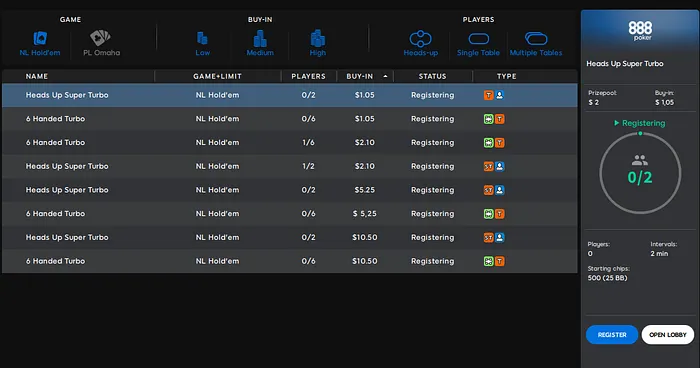
Task: Sort by the TYPE column header
Action: (x=507, y=76)
